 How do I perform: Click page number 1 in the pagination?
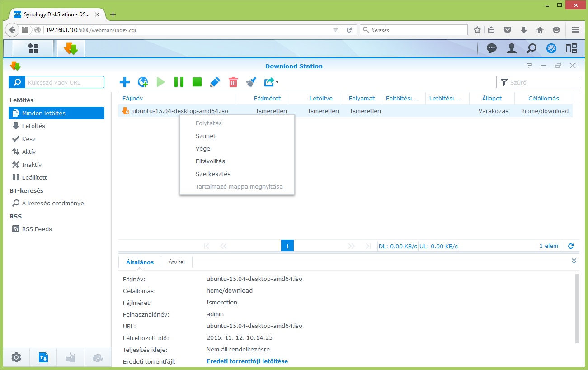click(287, 246)
